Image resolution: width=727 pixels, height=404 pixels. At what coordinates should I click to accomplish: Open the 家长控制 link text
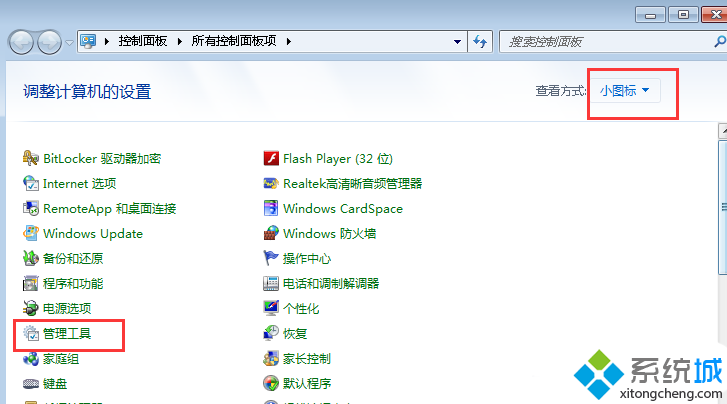click(307, 359)
